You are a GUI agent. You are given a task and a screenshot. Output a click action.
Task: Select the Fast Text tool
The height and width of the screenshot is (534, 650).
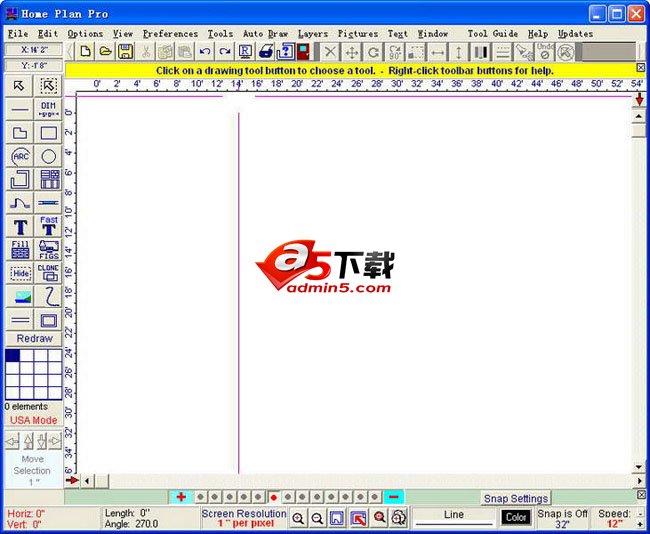pyautogui.click(x=49, y=226)
